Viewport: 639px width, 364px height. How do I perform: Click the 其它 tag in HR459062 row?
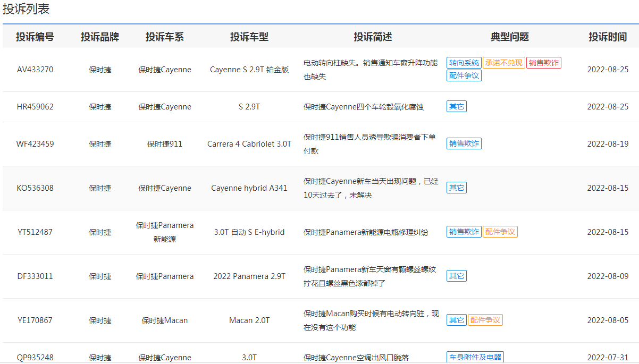tap(457, 107)
